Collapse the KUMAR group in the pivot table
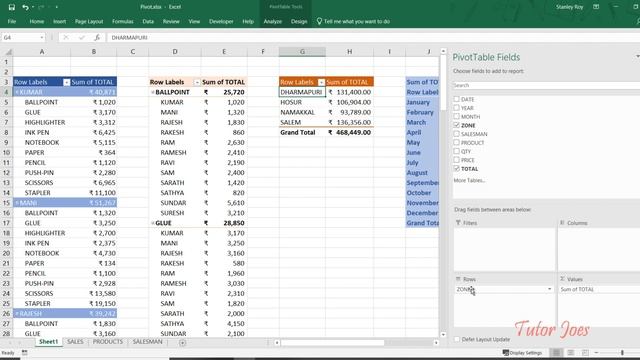The height and width of the screenshot is (360, 640). (17, 92)
